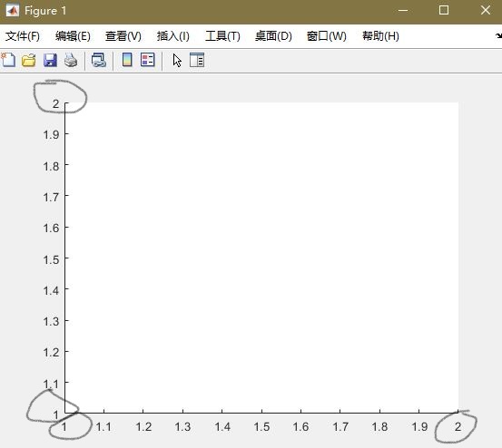The width and height of the screenshot is (502, 448).
Task: Click the x-axis tick label 1.4
Action: pos(222,427)
